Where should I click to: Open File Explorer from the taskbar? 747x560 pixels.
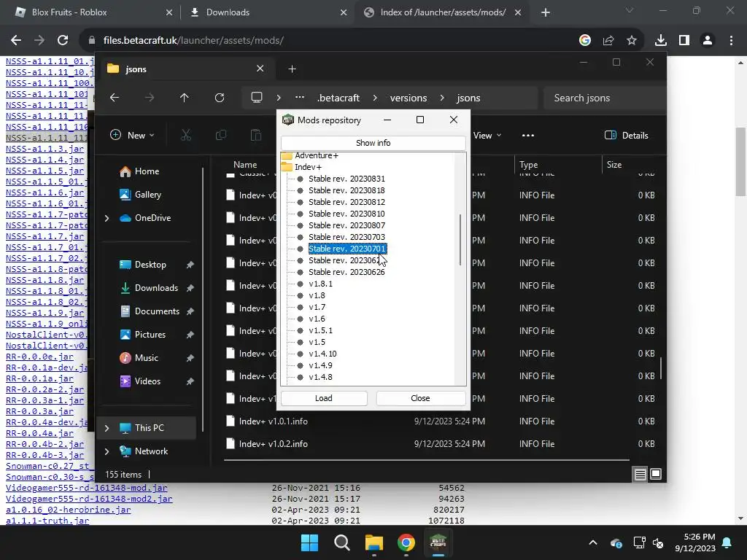[374, 542]
